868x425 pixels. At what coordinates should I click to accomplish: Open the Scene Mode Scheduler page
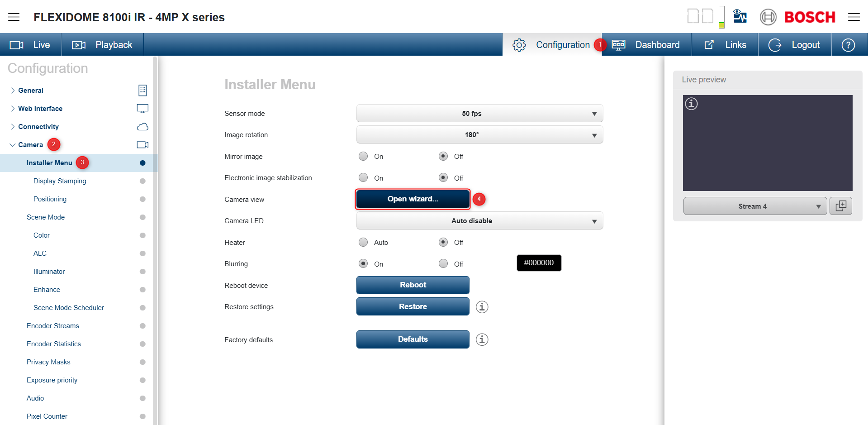[69, 308]
